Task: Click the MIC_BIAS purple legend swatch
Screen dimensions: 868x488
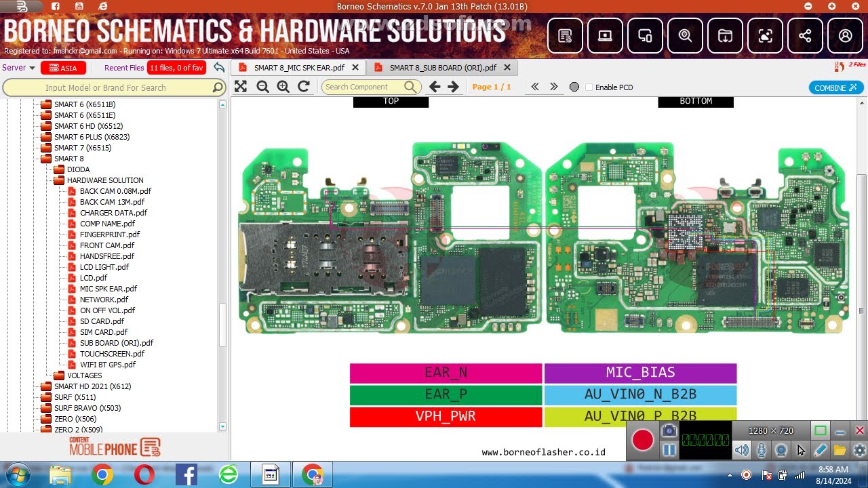Action: coord(640,373)
